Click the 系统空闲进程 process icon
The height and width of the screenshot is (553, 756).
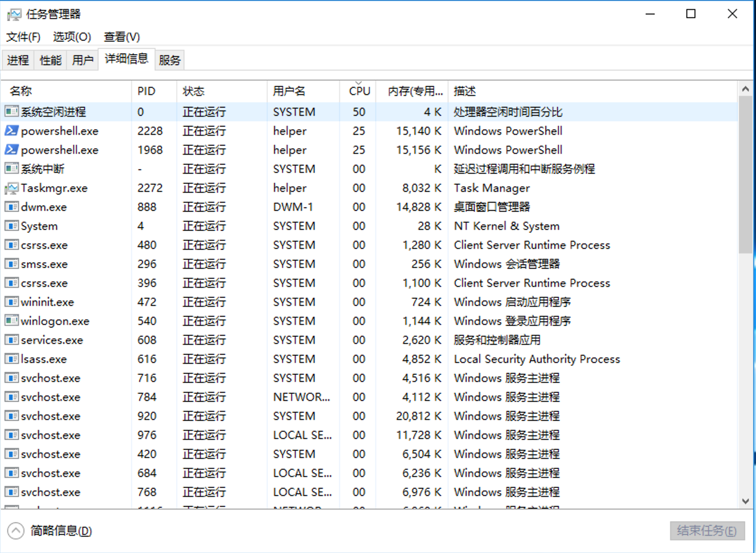11,111
